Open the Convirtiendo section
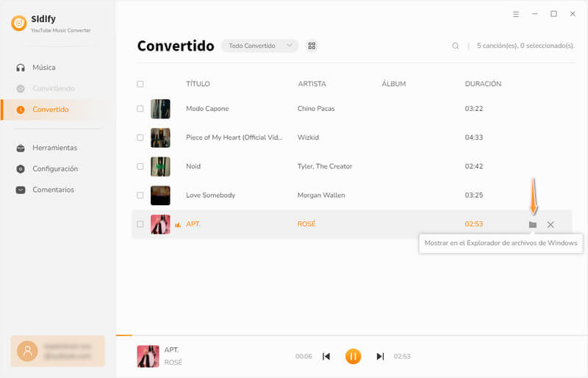This screenshot has width=588, height=378. 53,88
